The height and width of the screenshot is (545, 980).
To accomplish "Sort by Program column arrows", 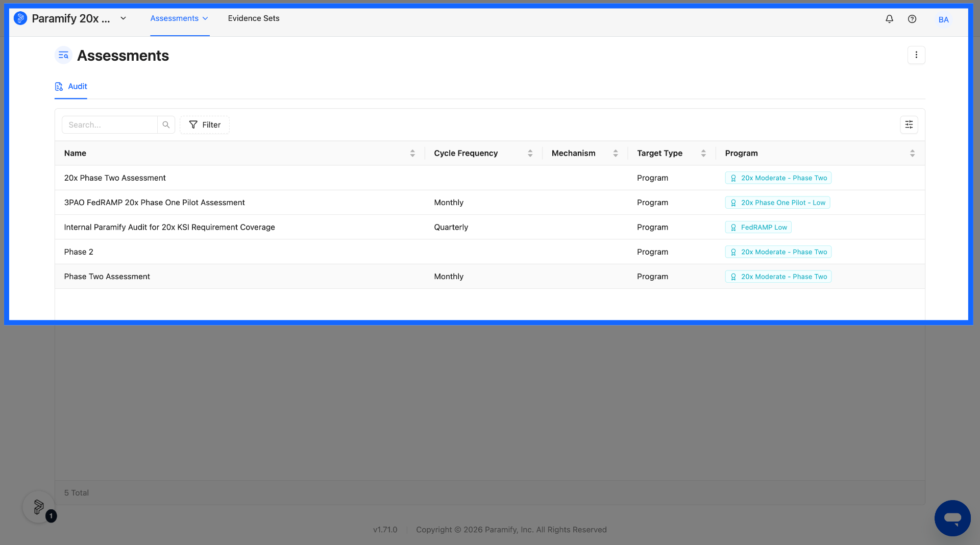I will pyautogui.click(x=912, y=153).
